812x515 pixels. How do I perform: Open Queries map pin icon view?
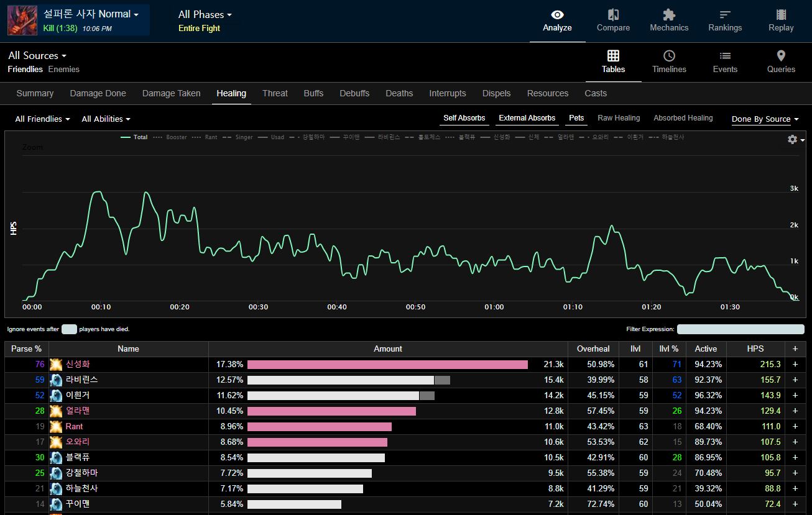781,56
